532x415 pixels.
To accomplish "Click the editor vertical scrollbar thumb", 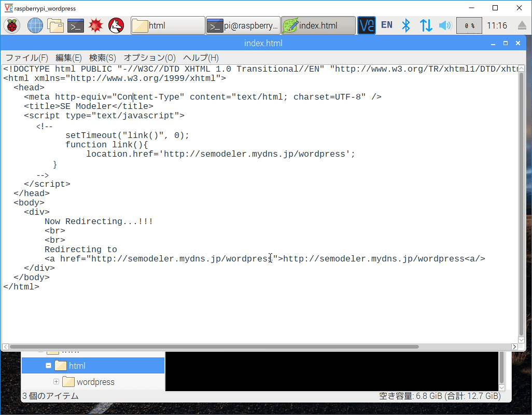I will tap(521, 204).
